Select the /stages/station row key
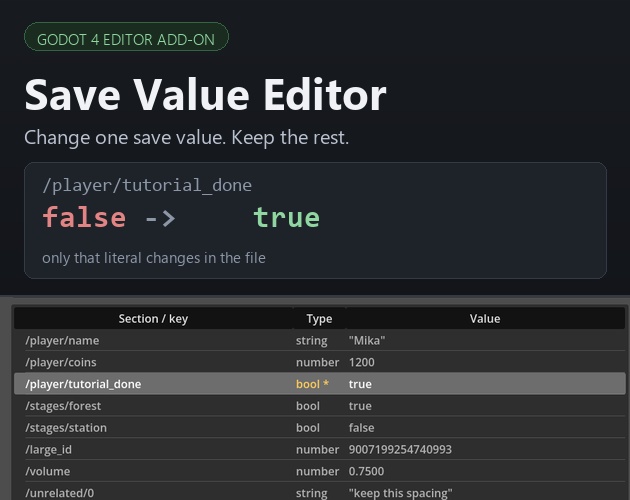Screen dimensions: 630x500 [66, 427]
